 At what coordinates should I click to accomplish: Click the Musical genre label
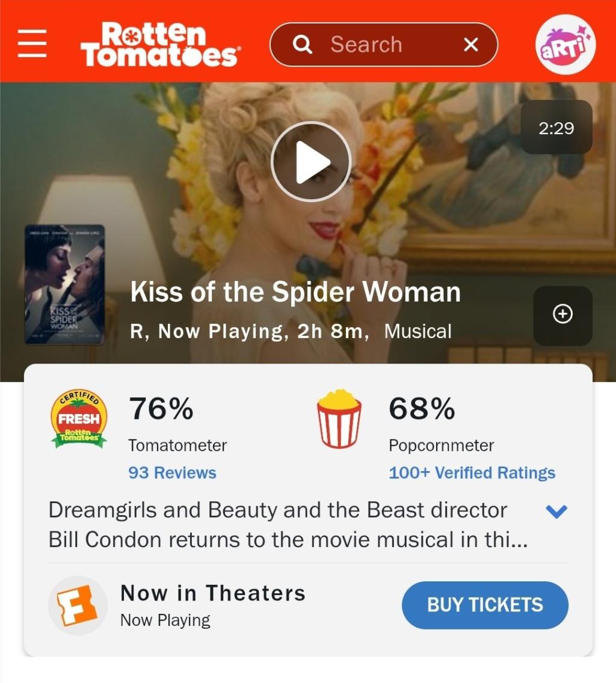[418, 332]
